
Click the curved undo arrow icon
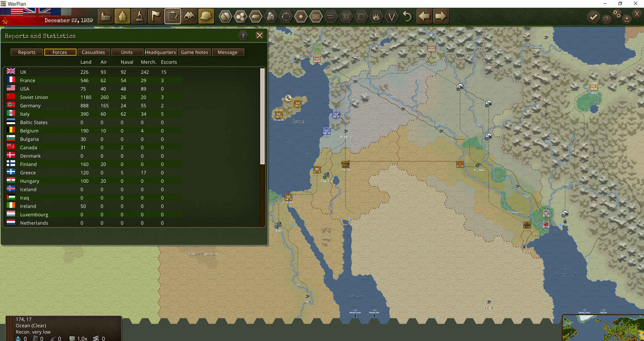[407, 16]
